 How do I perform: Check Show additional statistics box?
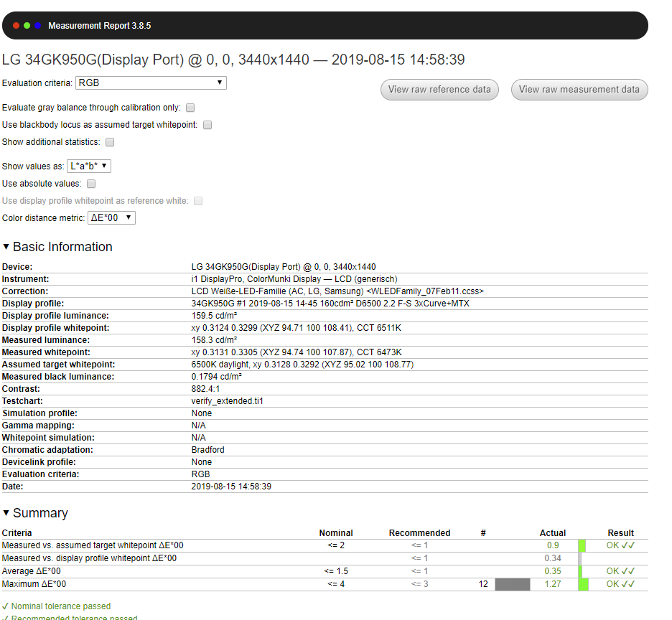click(x=110, y=142)
